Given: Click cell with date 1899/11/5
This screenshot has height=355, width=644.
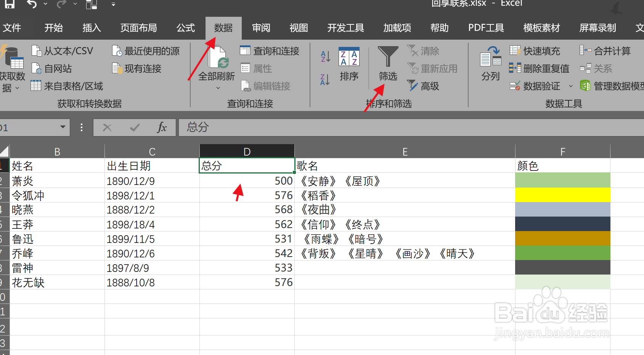Looking at the screenshot, I should click(152, 239).
